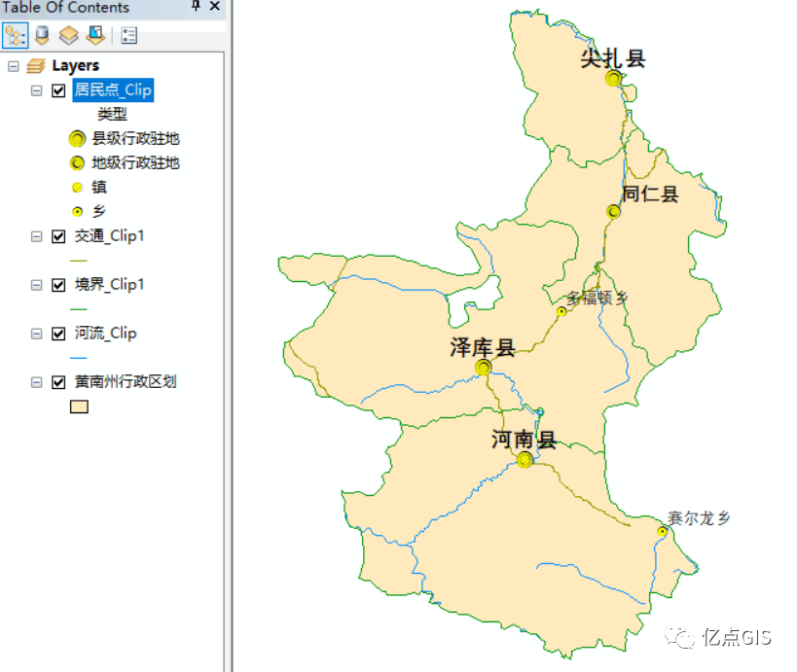Screen dimensions: 797x672
Task: Click the 多福顿乡 map label
Action: point(598,299)
